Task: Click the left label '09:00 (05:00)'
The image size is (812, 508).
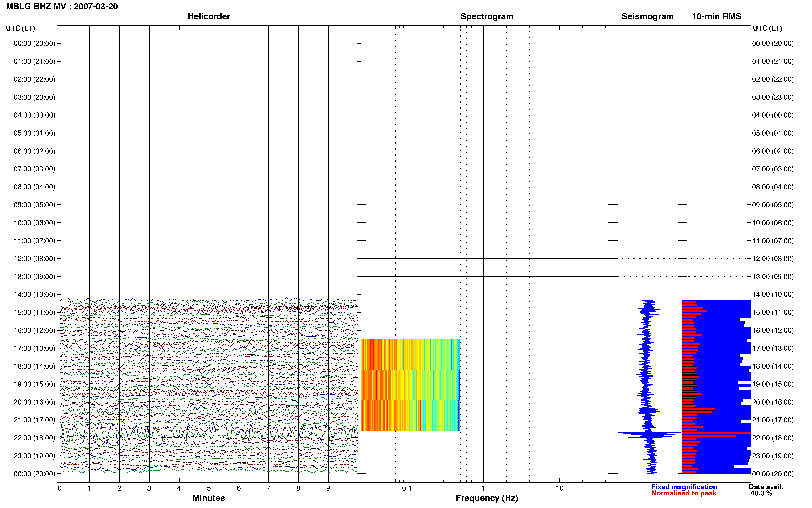Action: pyautogui.click(x=34, y=205)
